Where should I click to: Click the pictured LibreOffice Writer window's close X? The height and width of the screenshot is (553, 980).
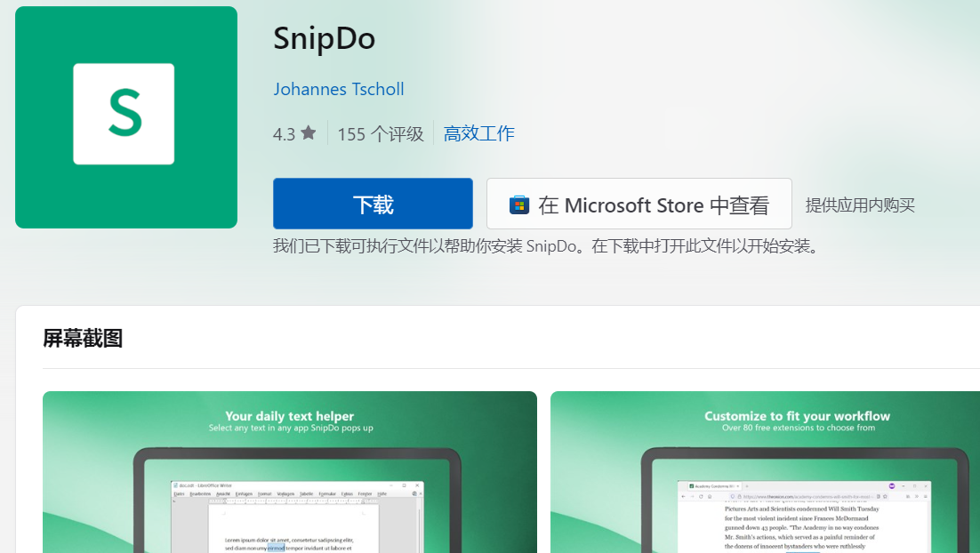tap(418, 485)
